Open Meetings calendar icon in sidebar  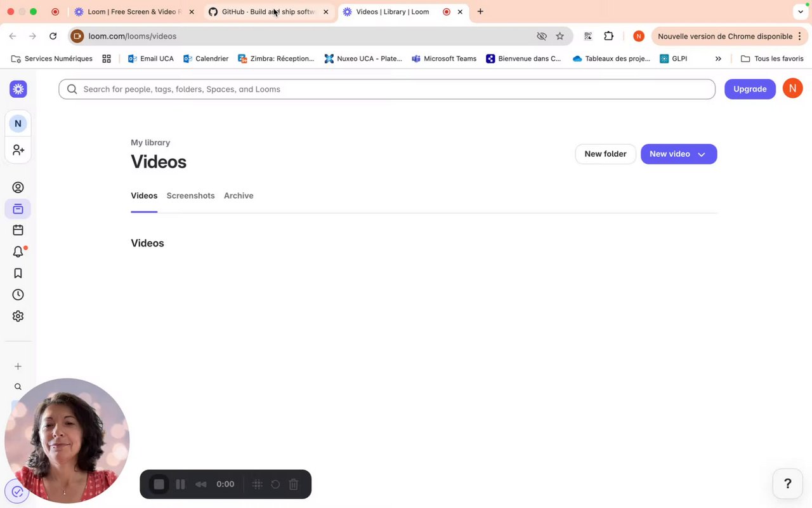(18, 231)
